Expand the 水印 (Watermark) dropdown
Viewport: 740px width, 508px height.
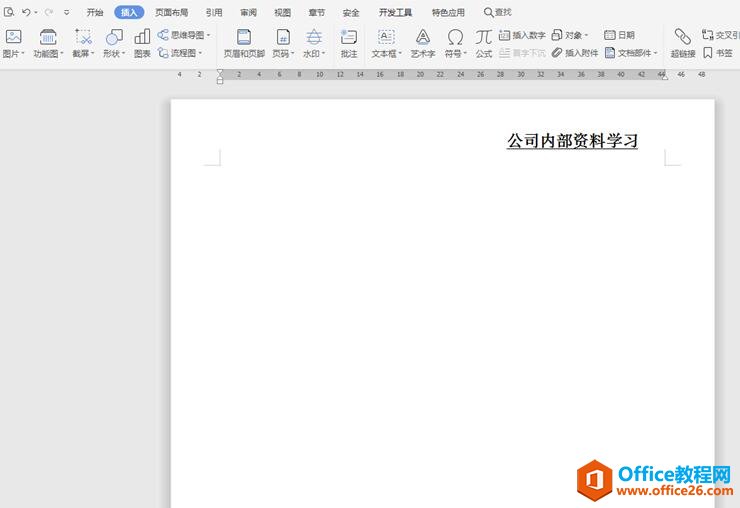314,53
